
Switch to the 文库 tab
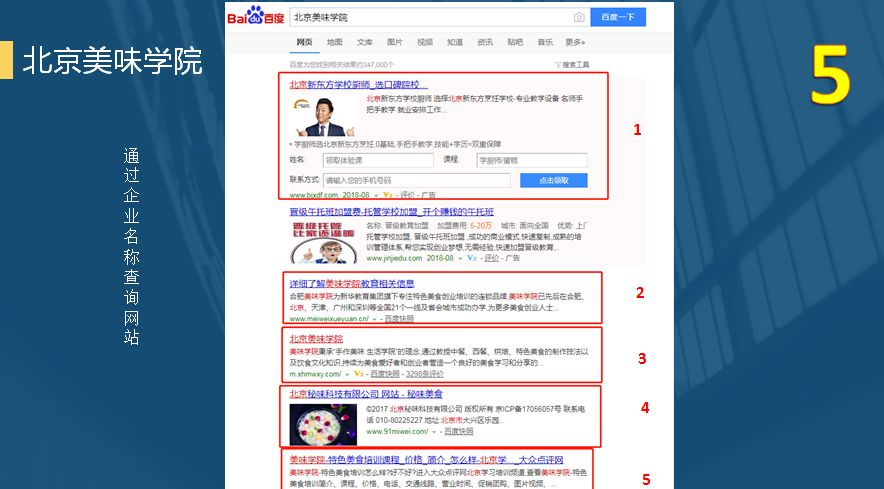coord(365,42)
